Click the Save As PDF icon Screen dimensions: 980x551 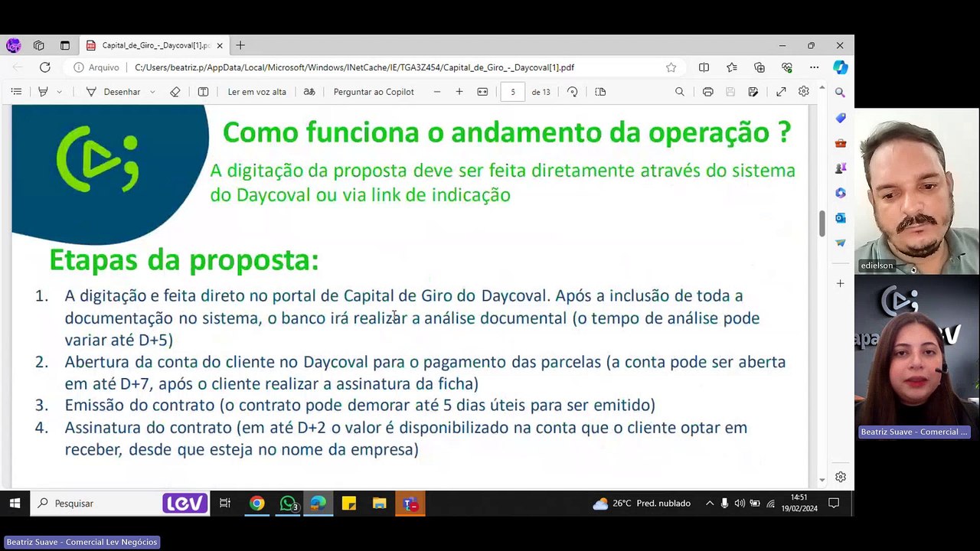coord(753,92)
